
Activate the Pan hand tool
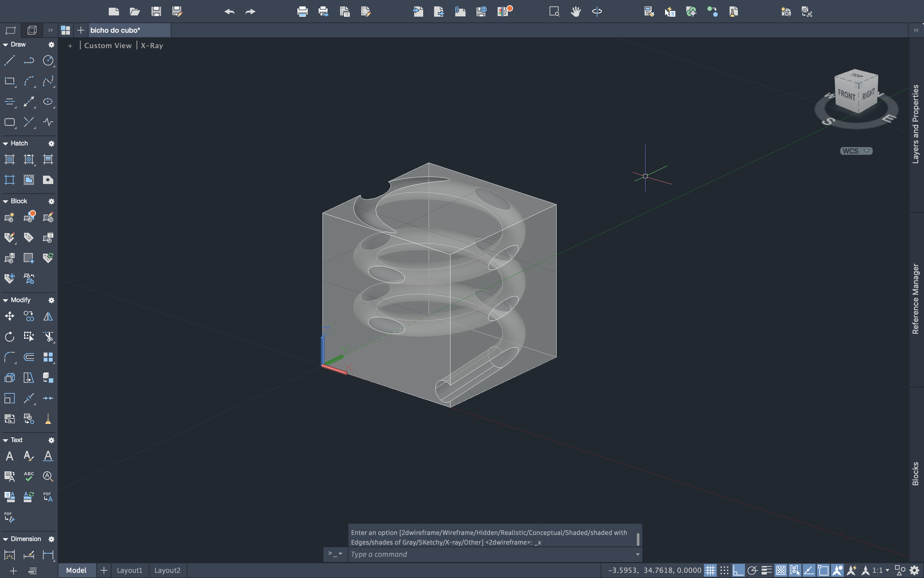(576, 12)
